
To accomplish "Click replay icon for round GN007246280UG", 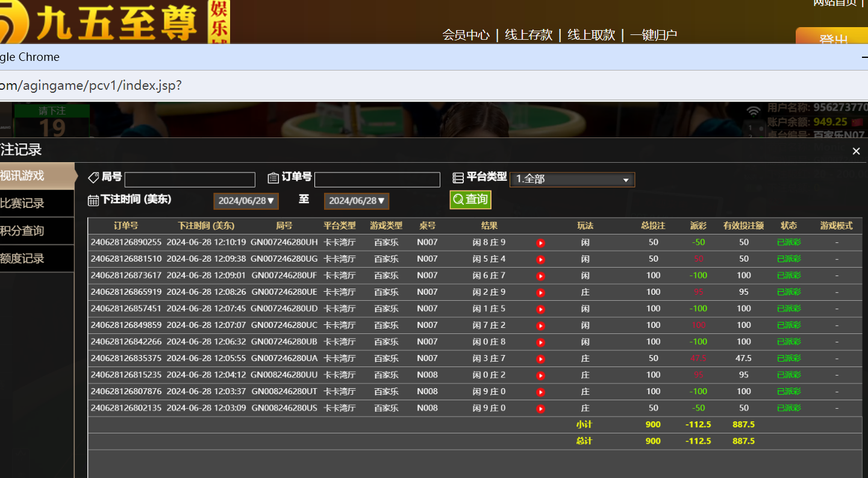I will pyautogui.click(x=540, y=259).
